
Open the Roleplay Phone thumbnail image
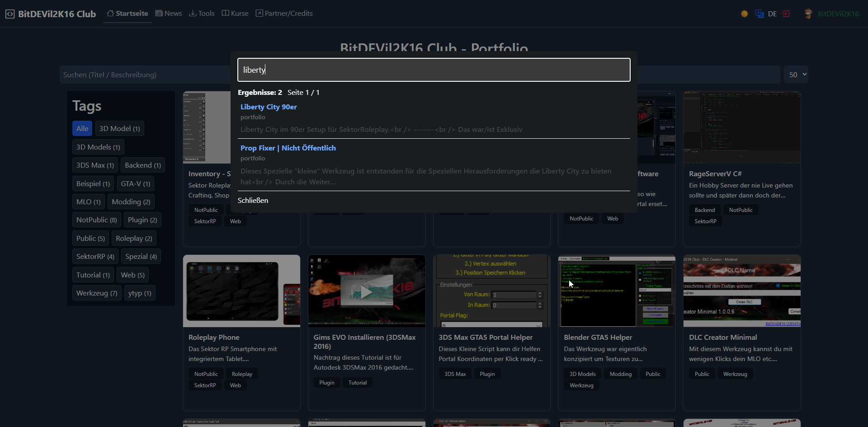(241, 291)
